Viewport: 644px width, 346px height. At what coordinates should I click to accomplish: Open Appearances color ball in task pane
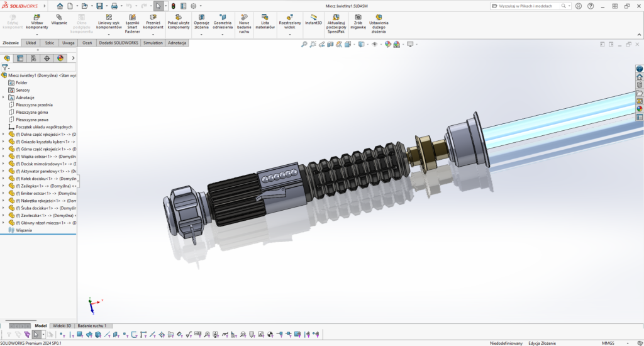pyautogui.click(x=640, y=108)
